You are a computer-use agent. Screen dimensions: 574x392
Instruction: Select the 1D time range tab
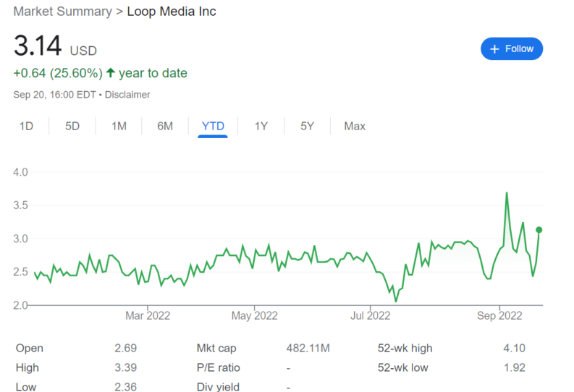point(26,126)
